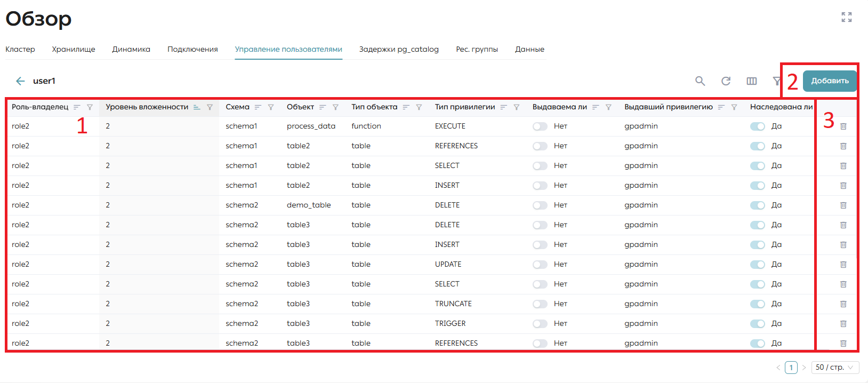Switch to the Хранилище tab
The height and width of the screenshot is (383, 868).
click(x=74, y=49)
